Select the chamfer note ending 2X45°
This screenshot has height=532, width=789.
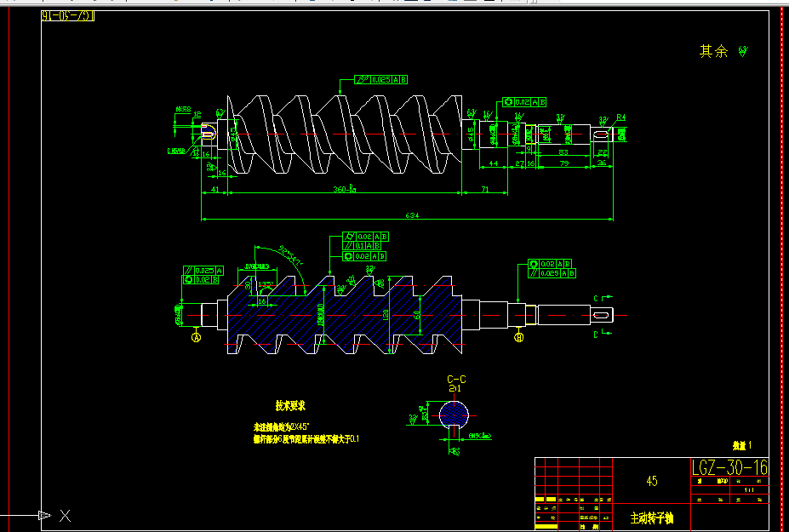pos(282,427)
